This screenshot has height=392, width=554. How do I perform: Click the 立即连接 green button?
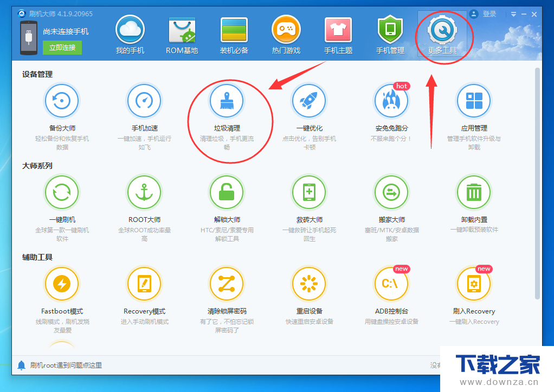pyautogui.click(x=62, y=48)
